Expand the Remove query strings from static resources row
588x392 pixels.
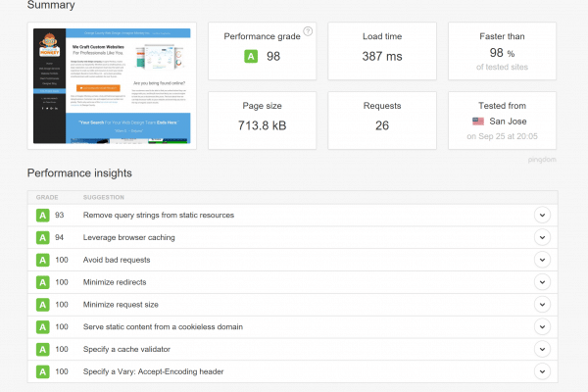[x=542, y=216]
